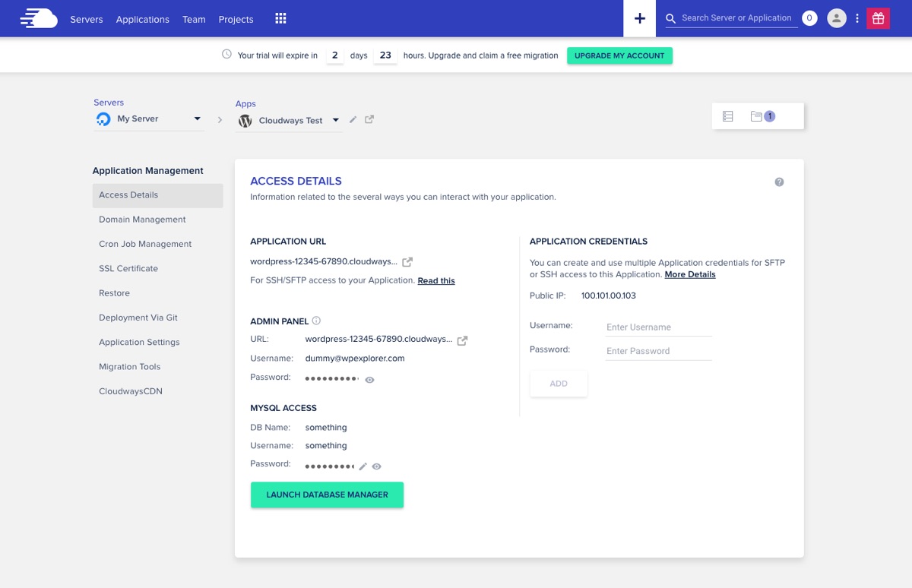
Task: Expand the Cloudways Test app dropdown
Action: point(335,120)
